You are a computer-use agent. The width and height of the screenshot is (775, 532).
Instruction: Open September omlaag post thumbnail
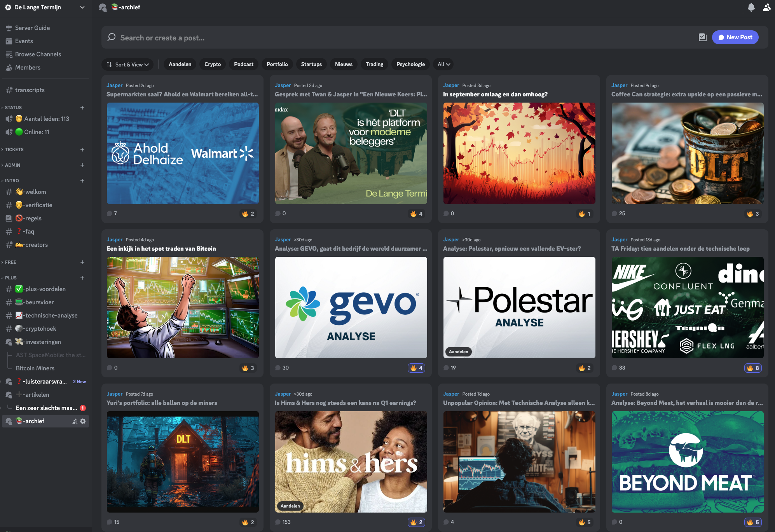tap(519, 153)
